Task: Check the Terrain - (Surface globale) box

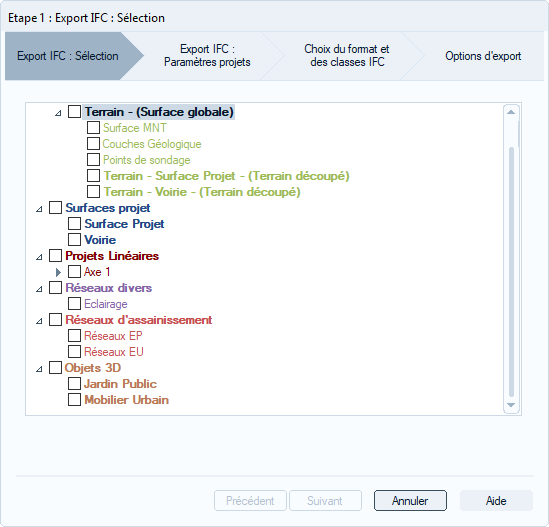Action: tap(74, 112)
